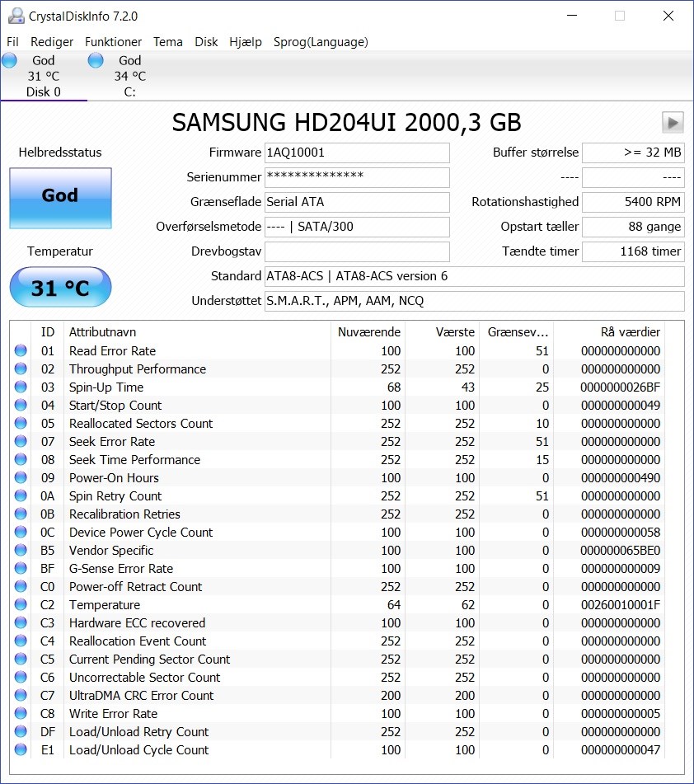The image size is (694, 784).
Task: Click status icon for Start/Stop Count
Action: tap(21, 405)
